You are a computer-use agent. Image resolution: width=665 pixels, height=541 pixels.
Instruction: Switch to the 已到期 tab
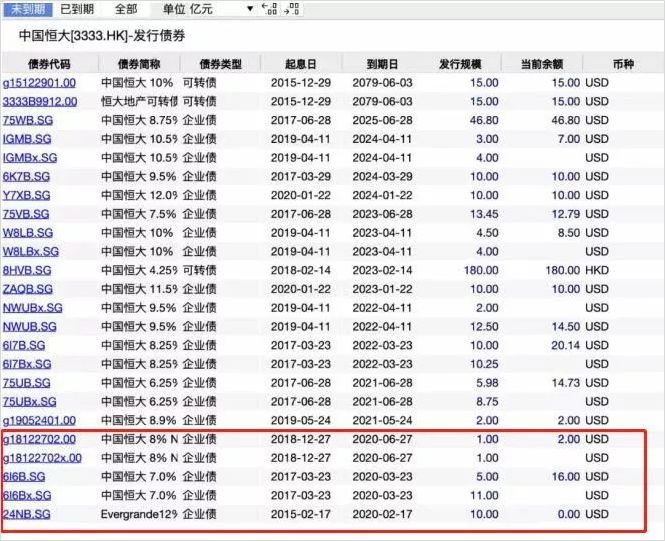click(x=77, y=9)
